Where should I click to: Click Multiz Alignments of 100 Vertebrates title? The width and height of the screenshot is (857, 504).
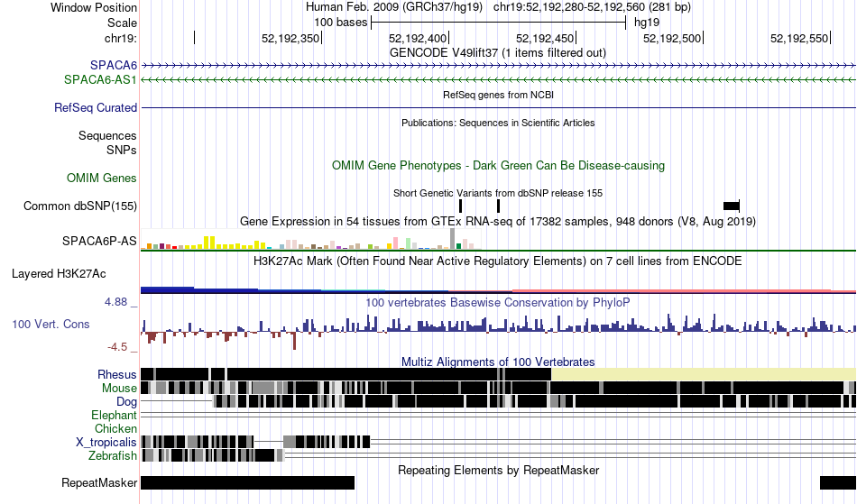tap(498, 362)
